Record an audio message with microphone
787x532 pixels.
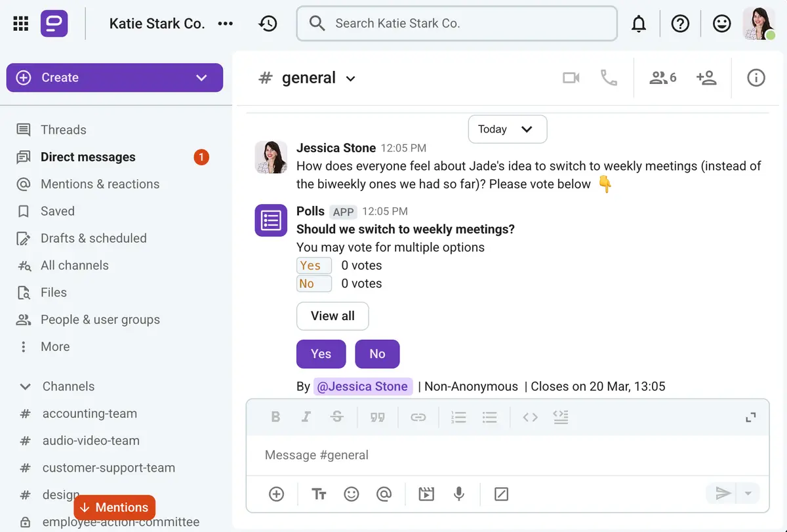coord(460,494)
